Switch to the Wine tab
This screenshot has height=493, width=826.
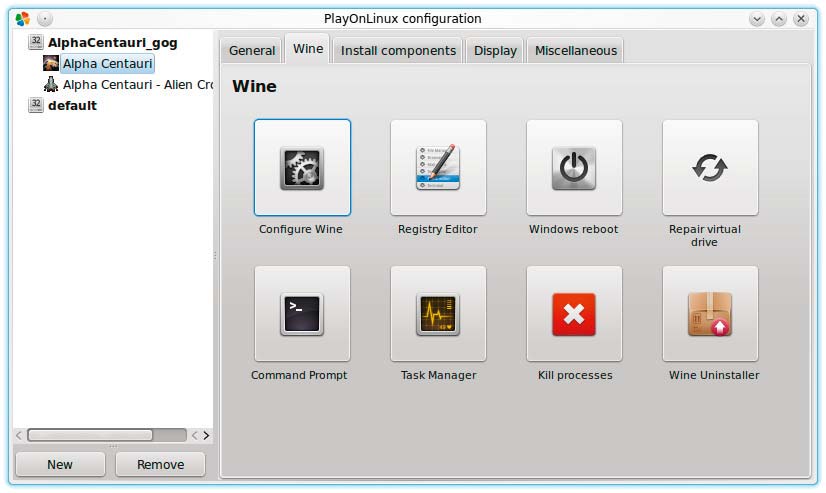(x=308, y=48)
